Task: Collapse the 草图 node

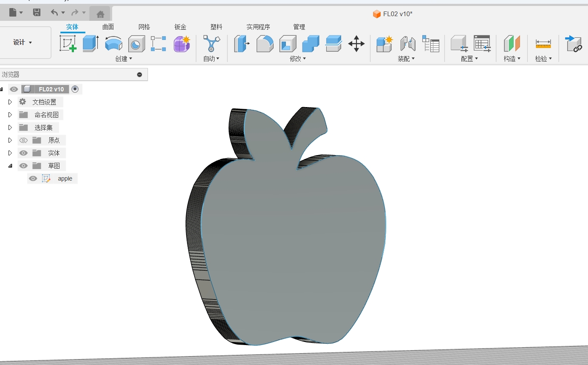Action: [10, 166]
